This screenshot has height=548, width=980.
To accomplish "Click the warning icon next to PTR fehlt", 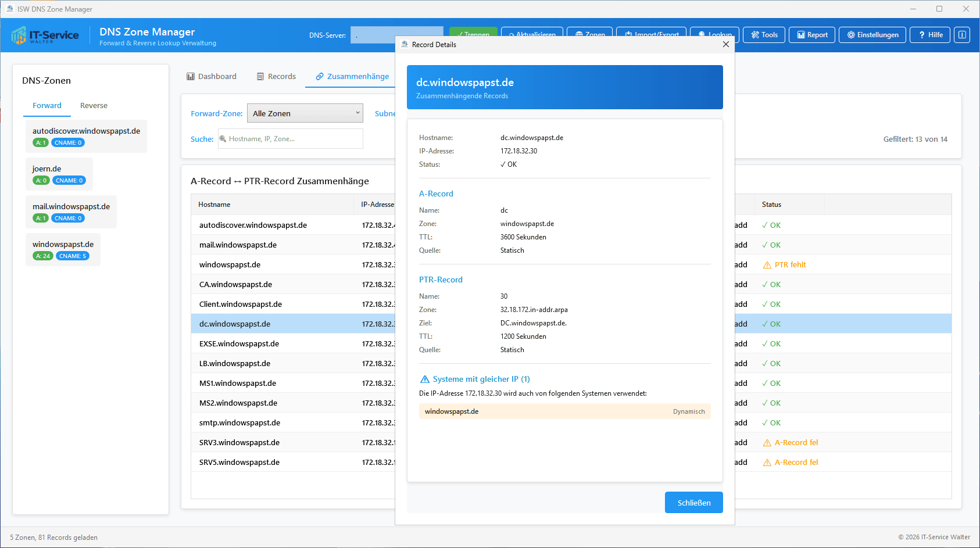I will click(767, 265).
